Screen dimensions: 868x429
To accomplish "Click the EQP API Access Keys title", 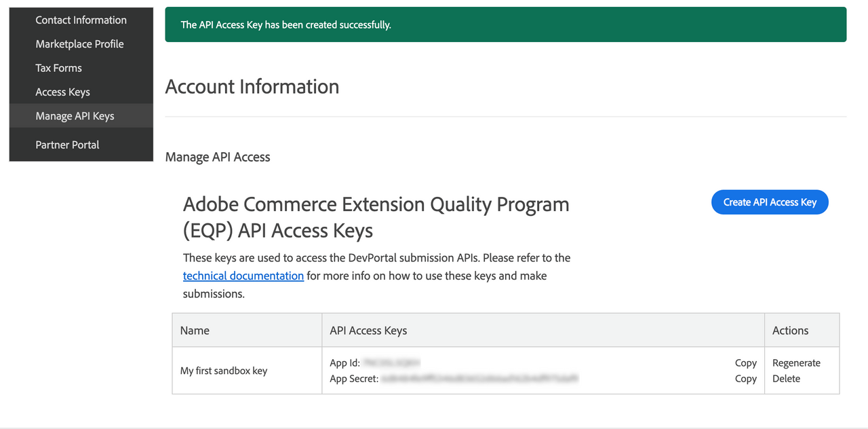I will tap(376, 217).
